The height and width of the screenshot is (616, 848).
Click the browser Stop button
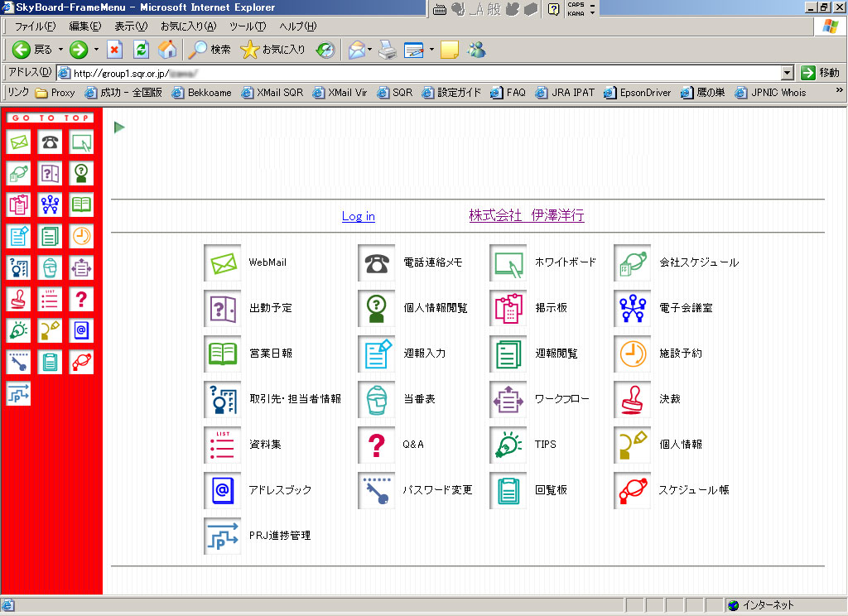114,50
